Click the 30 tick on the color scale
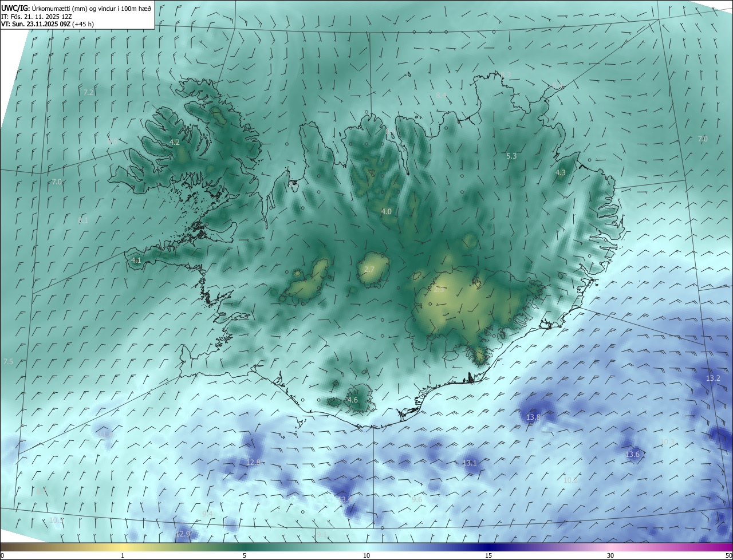 (610, 556)
